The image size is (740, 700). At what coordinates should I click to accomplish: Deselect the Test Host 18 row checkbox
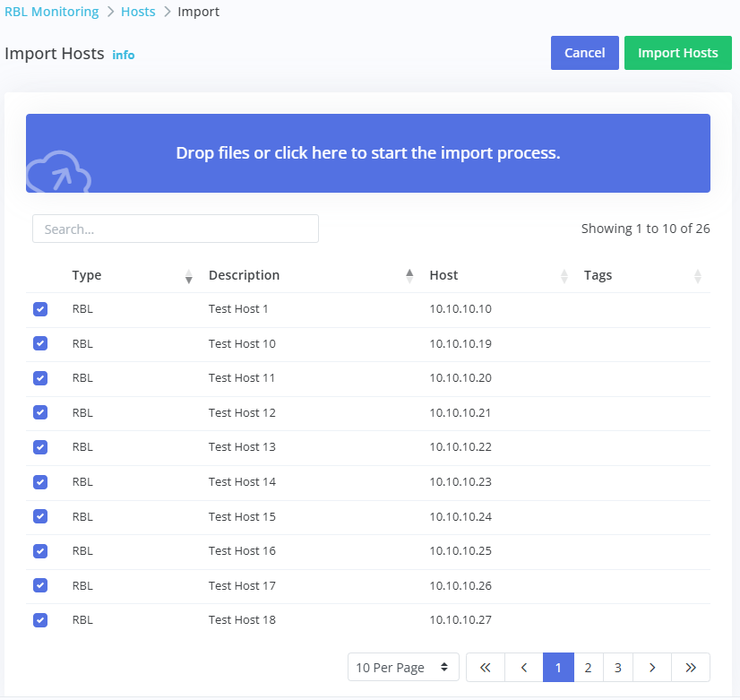40,620
